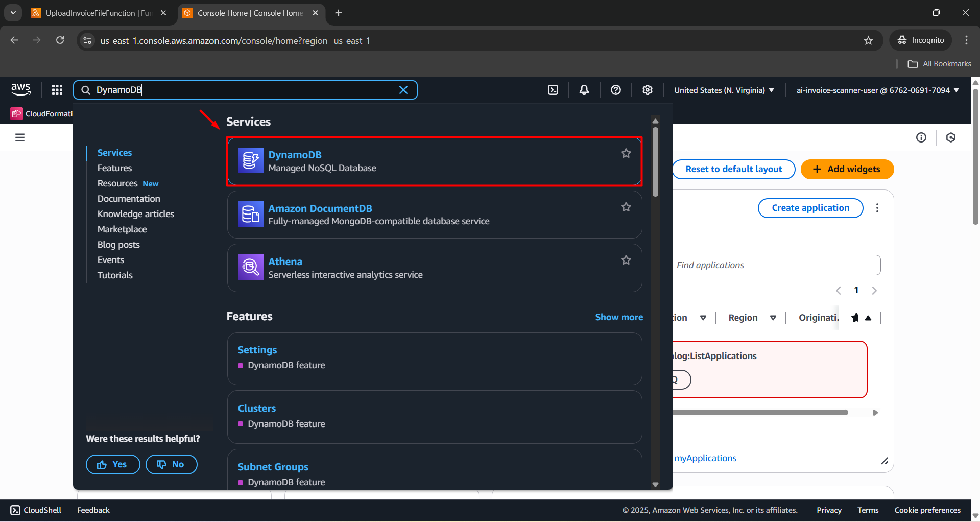This screenshot has width=980, height=522.
Task: Click the Yes feedback button
Action: coord(112,464)
